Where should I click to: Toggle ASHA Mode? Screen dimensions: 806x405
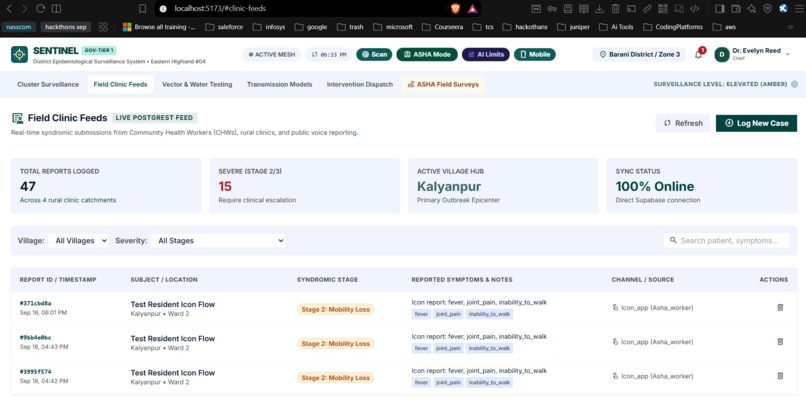(427, 54)
